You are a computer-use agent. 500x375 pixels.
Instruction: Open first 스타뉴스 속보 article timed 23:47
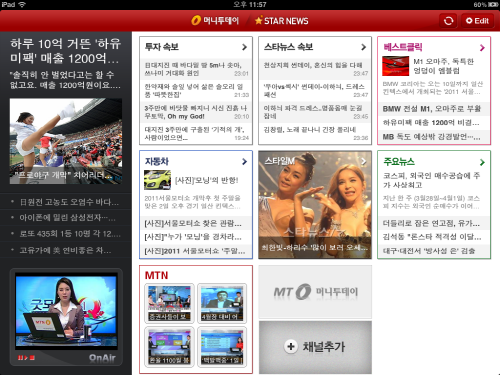click(315, 69)
